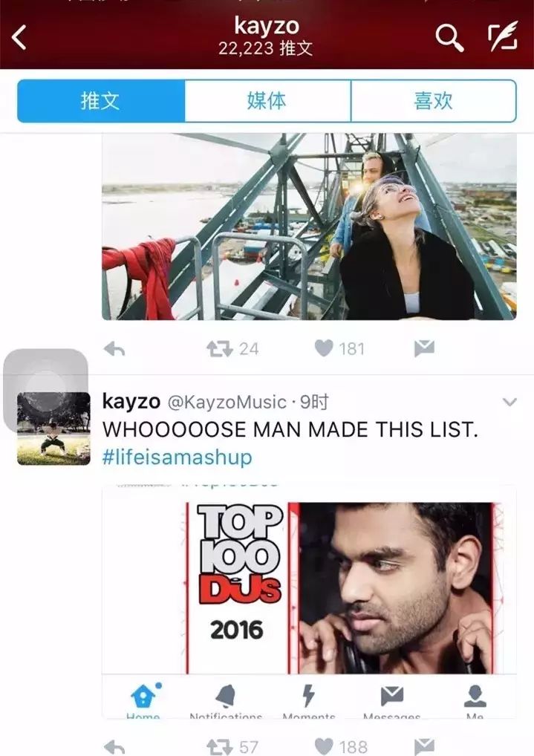Tap the compose tweet quill icon
This screenshot has width=534, height=756.
[502, 38]
